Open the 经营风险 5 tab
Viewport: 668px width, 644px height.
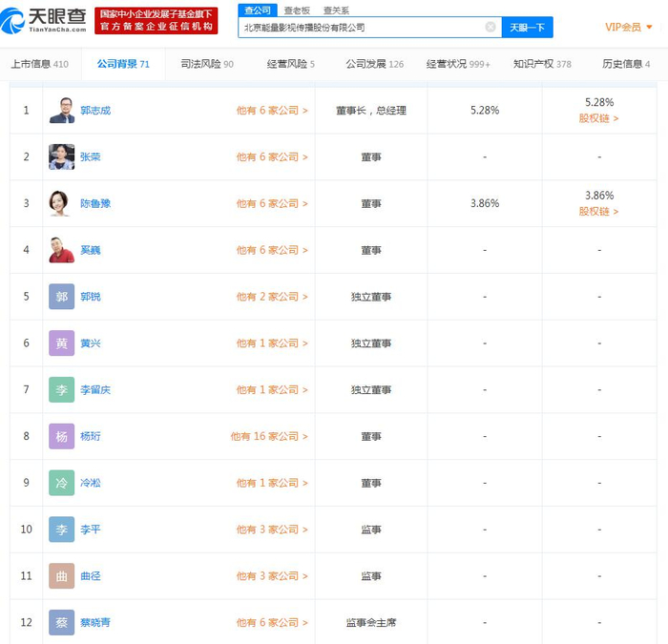290,64
